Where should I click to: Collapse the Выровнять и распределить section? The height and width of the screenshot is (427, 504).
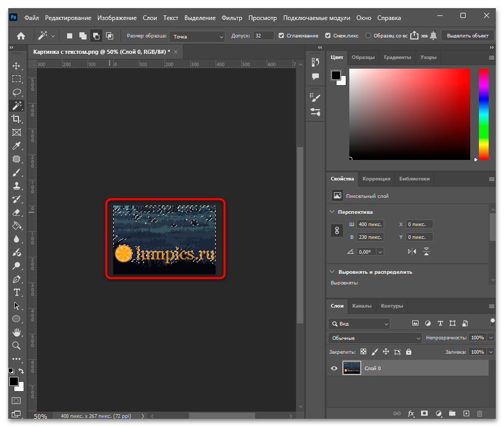(332, 272)
